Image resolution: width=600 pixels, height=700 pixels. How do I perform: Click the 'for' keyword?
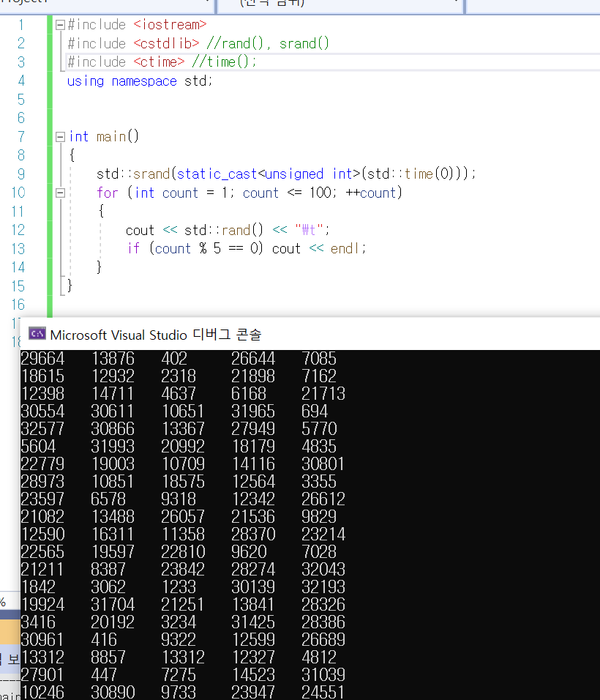pos(108,193)
